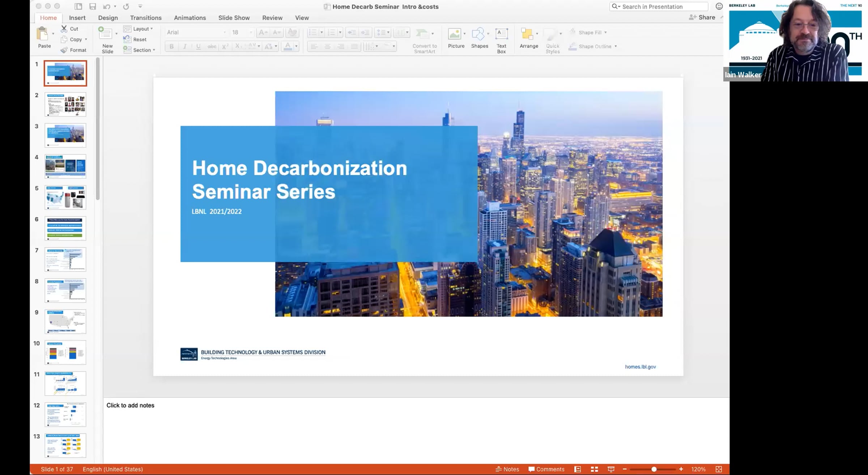868x475 pixels.
Task: Toggle Bold formatting
Action: 171,46
